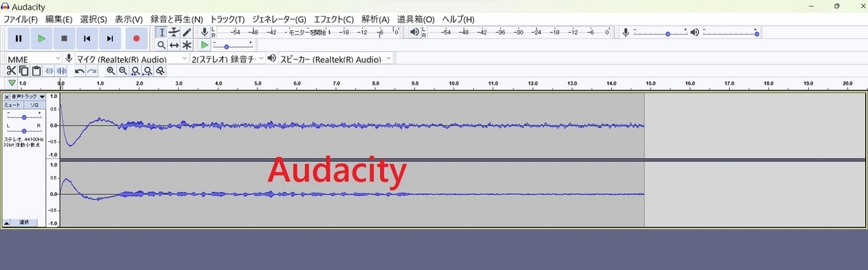Screen dimensions: 868x270
Task: Click the lower channel waveform
Action: tap(352, 194)
